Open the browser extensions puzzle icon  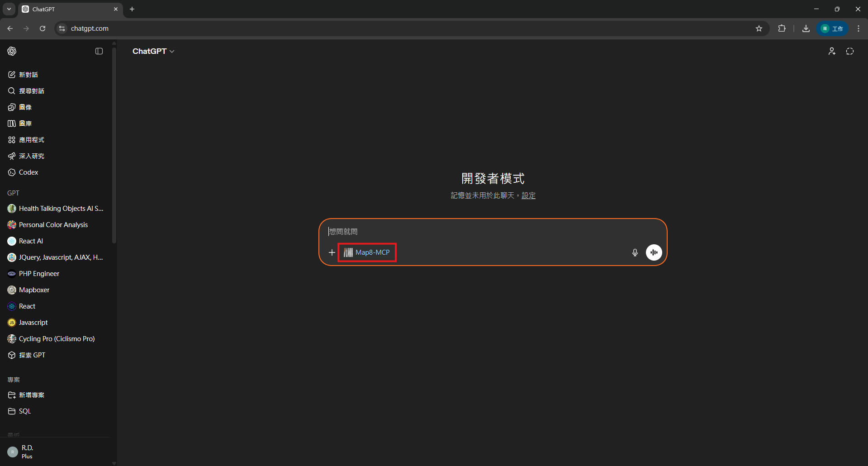click(x=782, y=29)
